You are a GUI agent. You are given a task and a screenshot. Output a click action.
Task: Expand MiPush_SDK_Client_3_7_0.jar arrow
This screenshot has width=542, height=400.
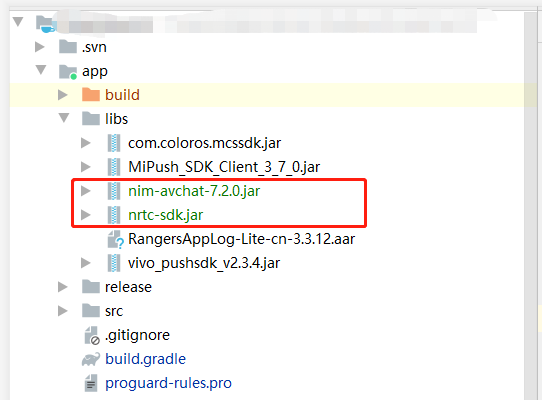coord(86,167)
